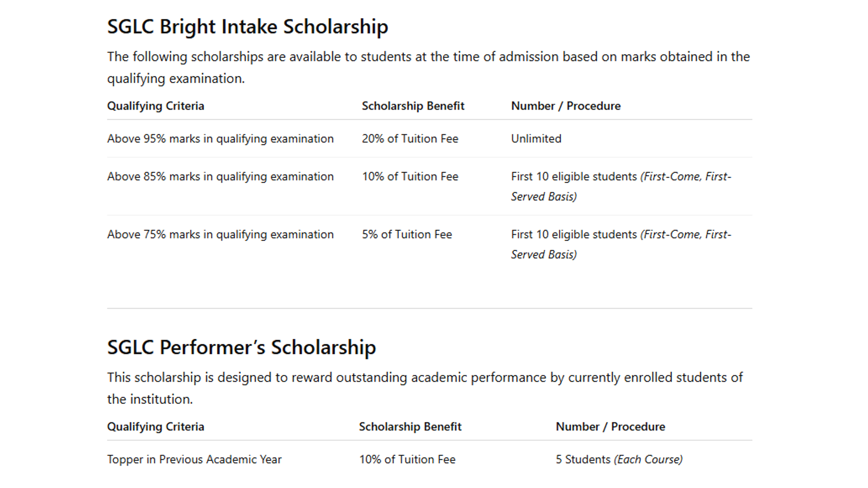The height and width of the screenshot is (488, 868).
Task: Click the SGLC Bright Intake Scholarship heading
Action: pyautogui.click(x=247, y=27)
